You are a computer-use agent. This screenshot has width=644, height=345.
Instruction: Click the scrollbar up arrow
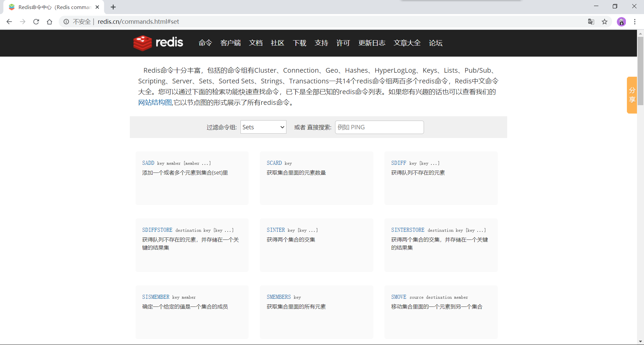tap(640, 33)
